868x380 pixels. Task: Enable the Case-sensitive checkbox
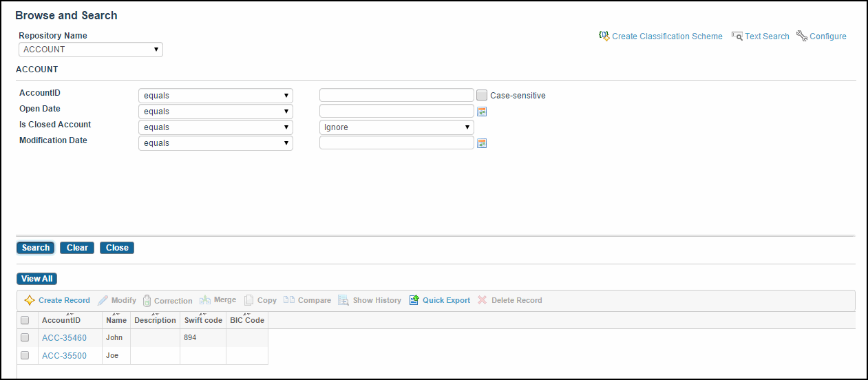coord(482,96)
